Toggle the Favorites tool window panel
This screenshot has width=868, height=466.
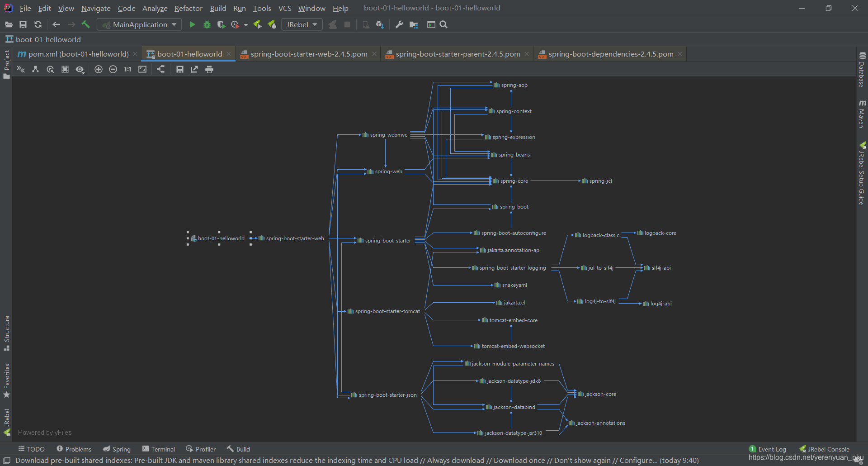(6, 380)
